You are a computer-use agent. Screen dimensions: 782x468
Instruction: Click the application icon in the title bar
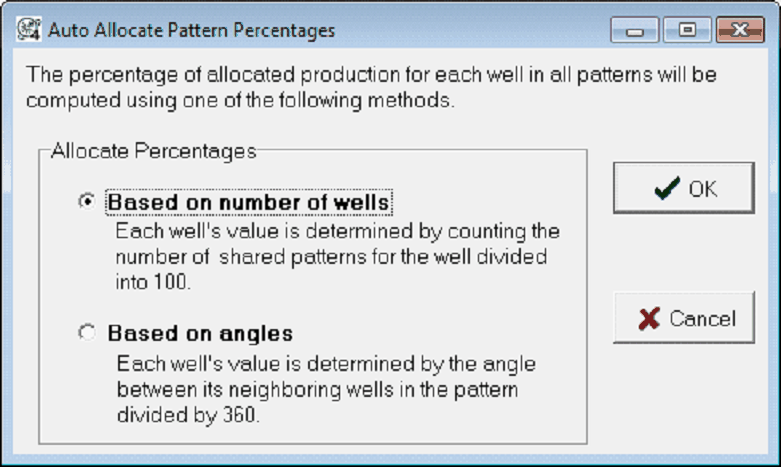pos(30,30)
